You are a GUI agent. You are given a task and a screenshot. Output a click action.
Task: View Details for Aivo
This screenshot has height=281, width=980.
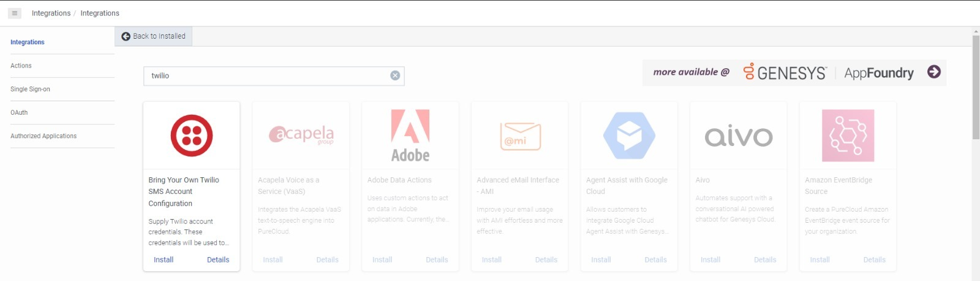pyautogui.click(x=765, y=260)
